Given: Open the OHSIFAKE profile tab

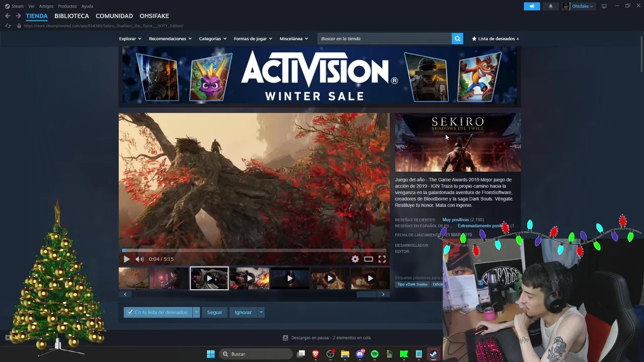Looking at the screenshot, I should tap(154, 16).
